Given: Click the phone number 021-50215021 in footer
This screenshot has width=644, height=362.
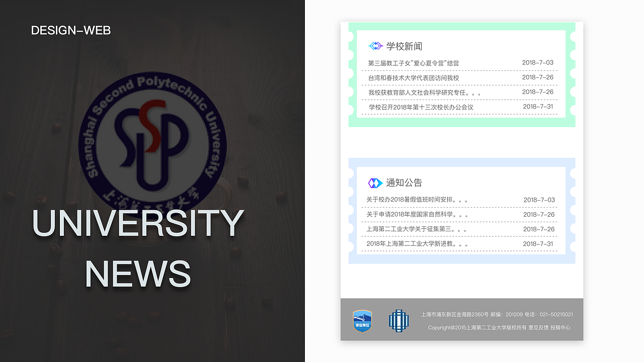Looking at the screenshot, I should (x=555, y=314).
